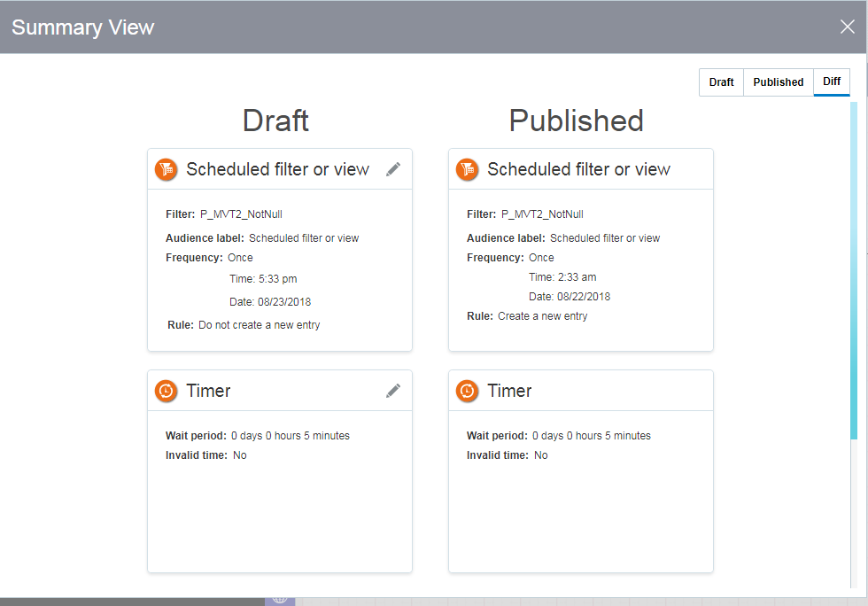Edit the Draft Scheduled filter or view card
868x606 pixels.
393,169
